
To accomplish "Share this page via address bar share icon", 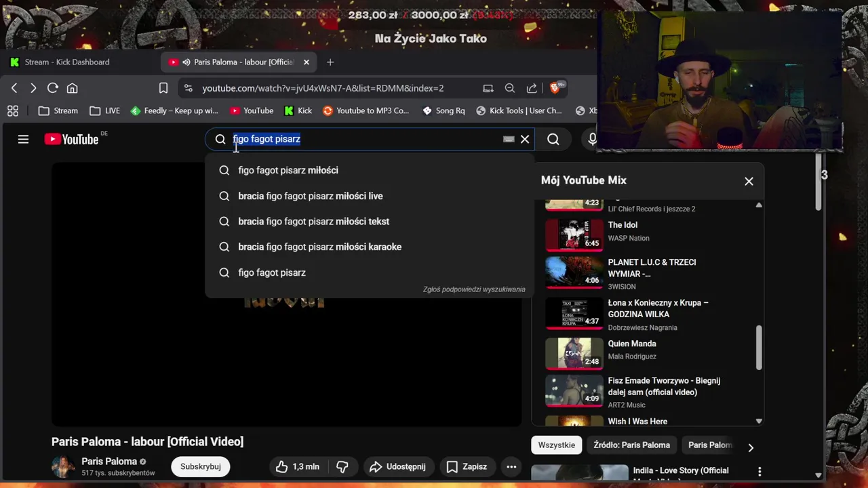I will coord(532,88).
